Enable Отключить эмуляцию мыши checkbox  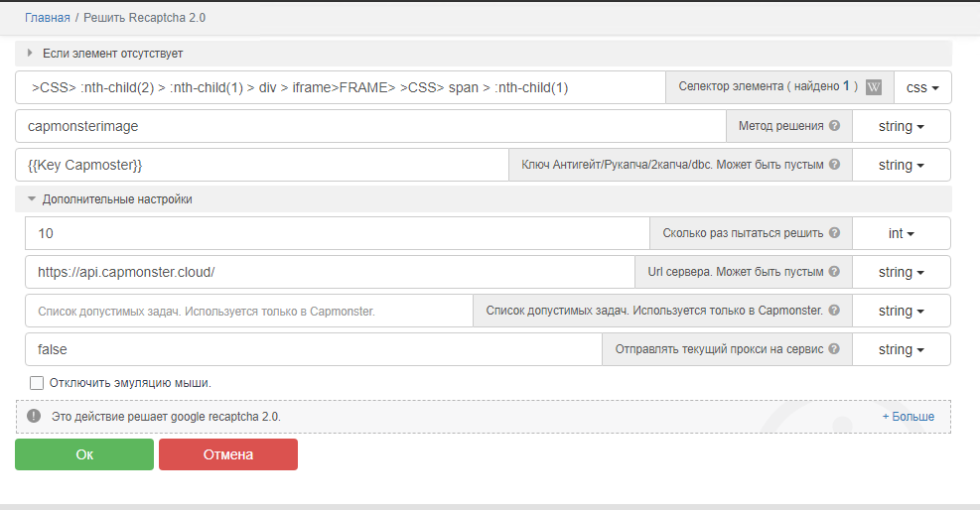coord(37,383)
